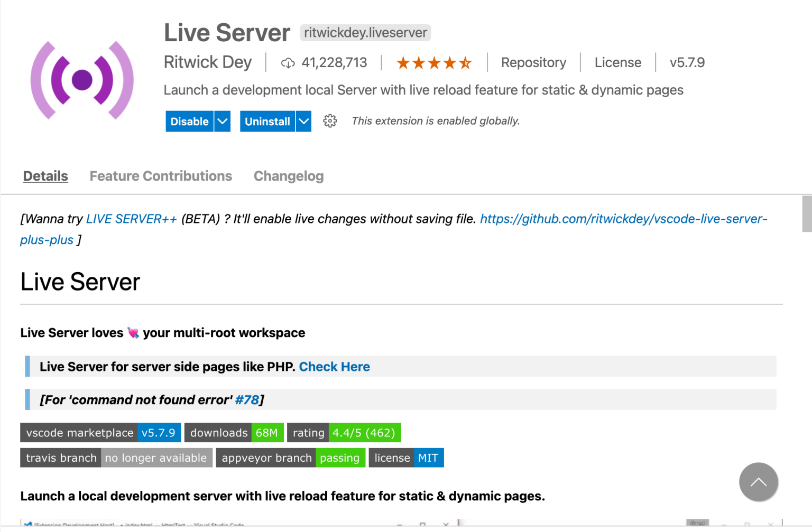812x532 pixels.
Task: Click the scroll-to-top arrow button
Action: (758, 482)
